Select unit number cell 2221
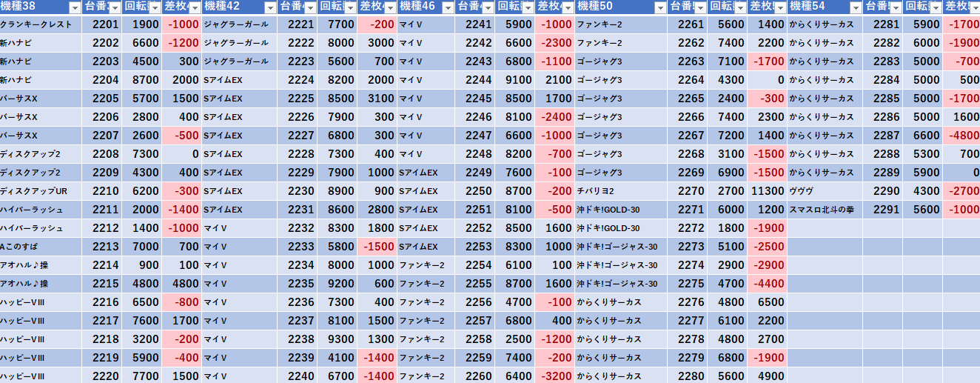The width and height of the screenshot is (980, 383). click(x=297, y=24)
